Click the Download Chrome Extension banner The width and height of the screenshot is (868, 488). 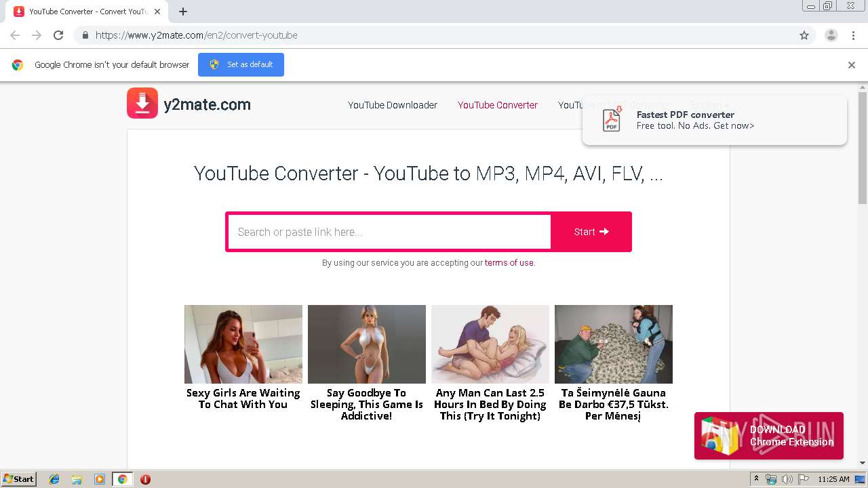(769, 436)
